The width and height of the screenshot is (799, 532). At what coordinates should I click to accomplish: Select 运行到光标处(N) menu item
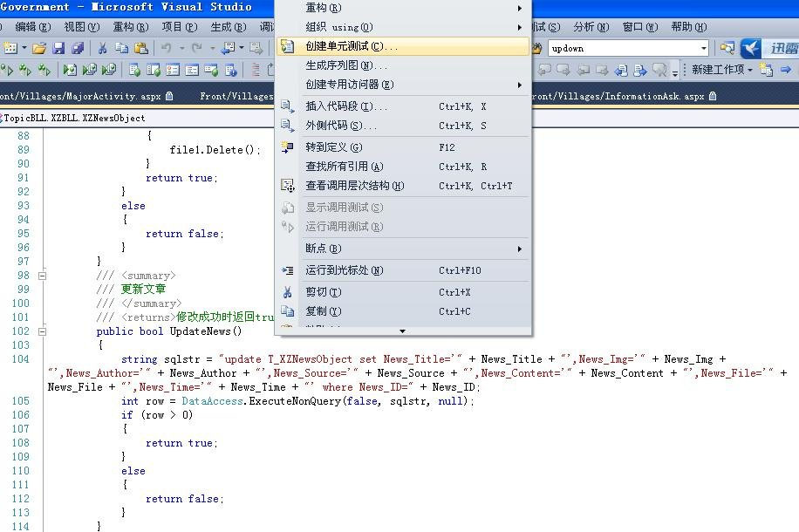coord(403,270)
